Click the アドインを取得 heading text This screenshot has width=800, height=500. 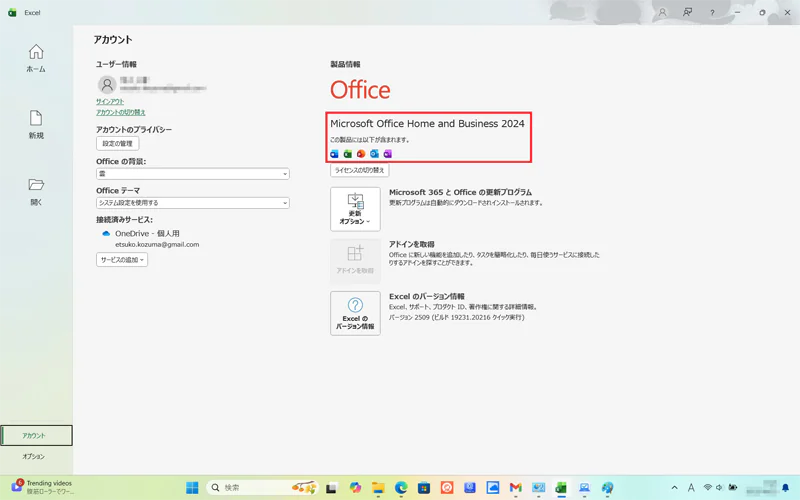pyautogui.click(x=412, y=244)
